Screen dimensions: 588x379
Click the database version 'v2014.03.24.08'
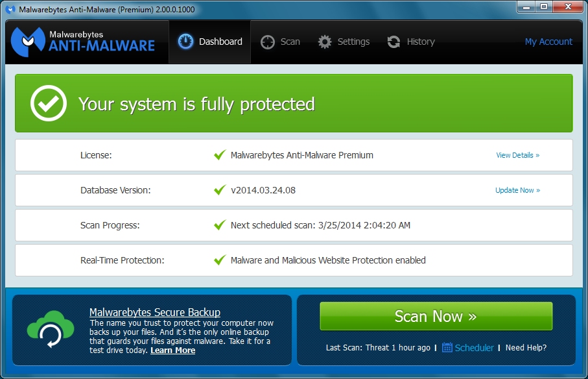pyautogui.click(x=263, y=190)
